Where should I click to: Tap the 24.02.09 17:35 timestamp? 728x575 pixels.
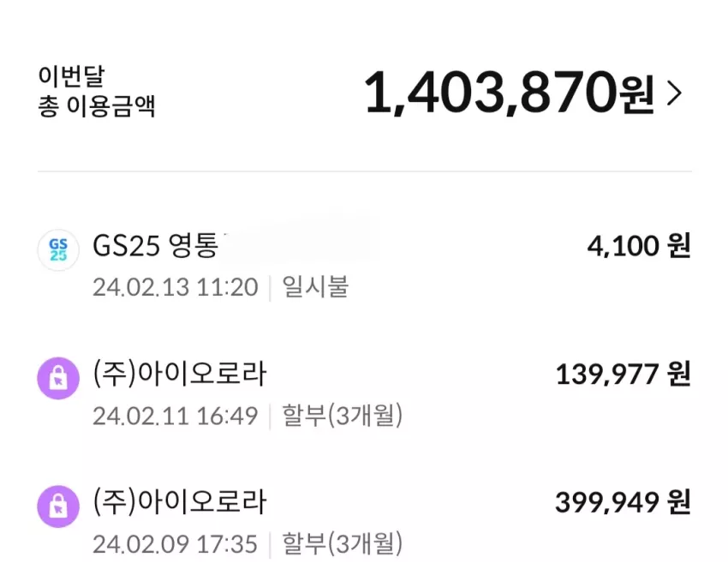pyautogui.click(x=175, y=544)
